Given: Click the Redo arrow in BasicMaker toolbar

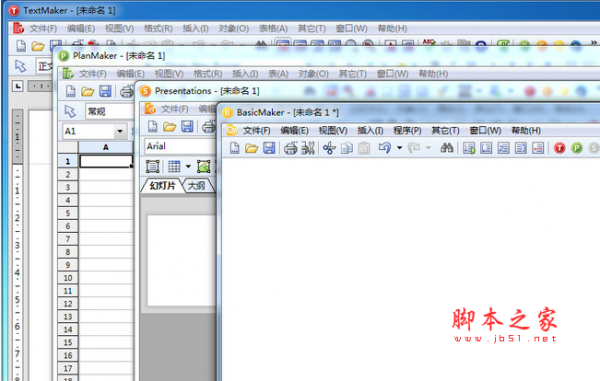Looking at the screenshot, I should point(414,148).
